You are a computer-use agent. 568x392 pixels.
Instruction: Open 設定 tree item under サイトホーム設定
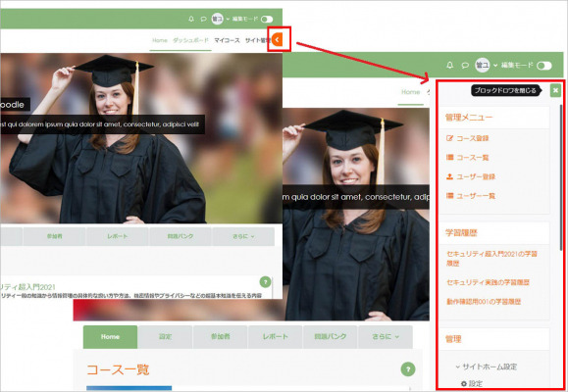point(476,384)
